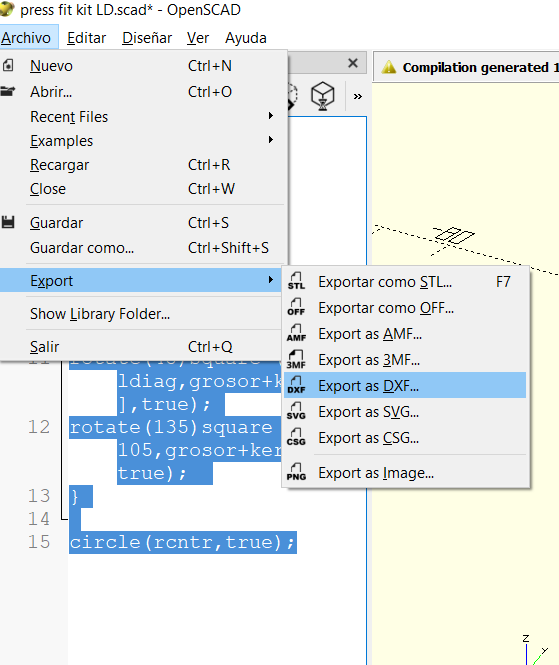The image size is (559, 665).
Task: Click the DXF file icon in Export submenu
Action: coord(296,385)
